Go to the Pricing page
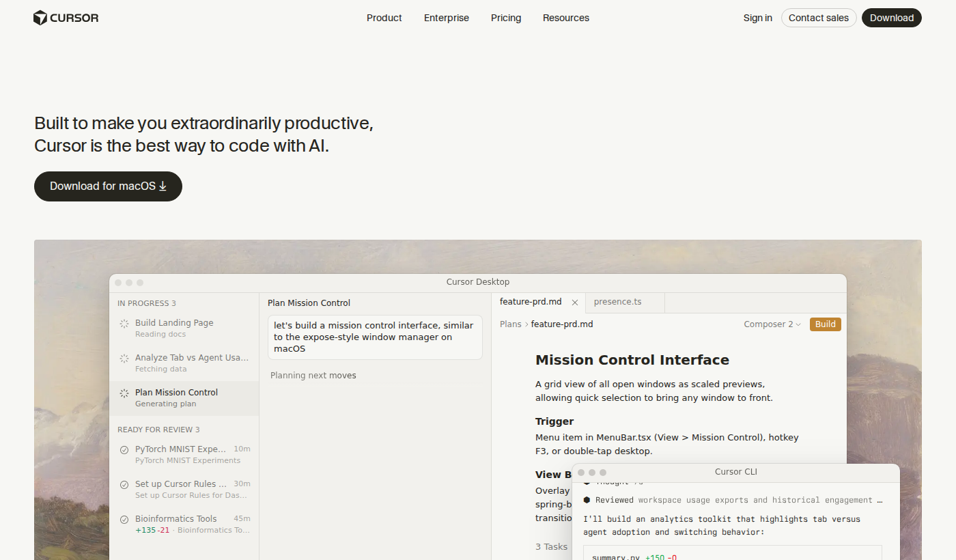The width and height of the screenshot is (956, 560). pyautogui.click(x=506, y=18)
